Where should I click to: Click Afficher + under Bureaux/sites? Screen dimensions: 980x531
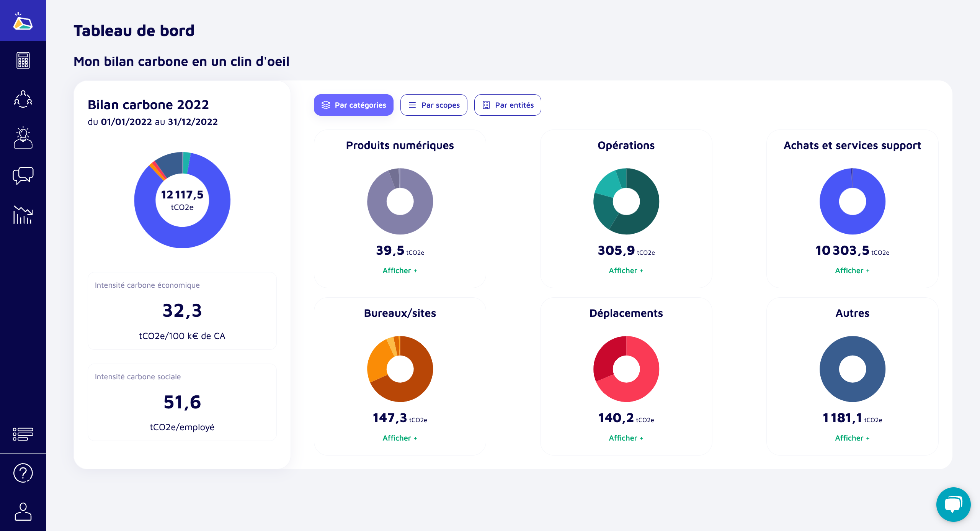pos(400,438)
